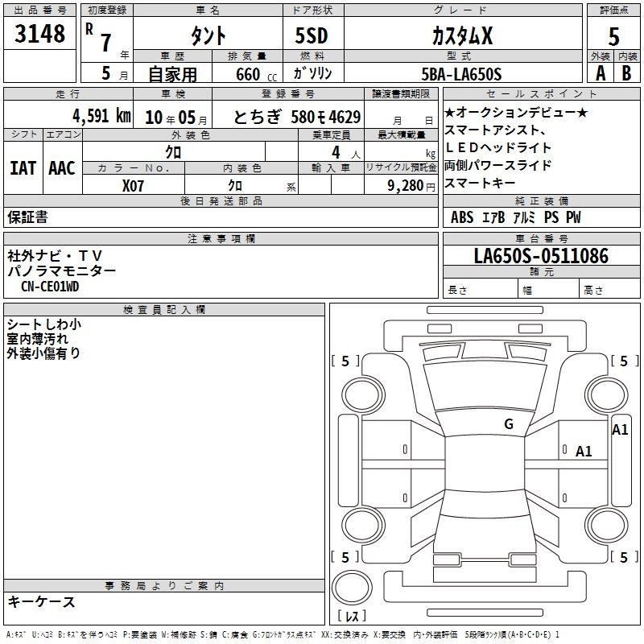Click front-right tire rating [5]
This screenshot has width=644, height=644.
point(625,361)
